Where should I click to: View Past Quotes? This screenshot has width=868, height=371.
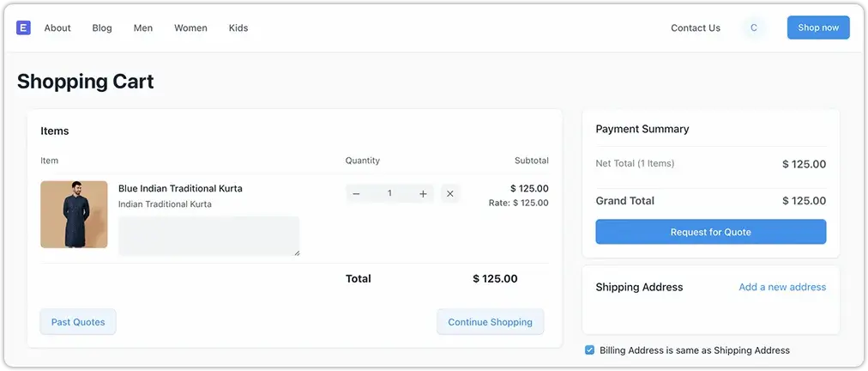78,322
